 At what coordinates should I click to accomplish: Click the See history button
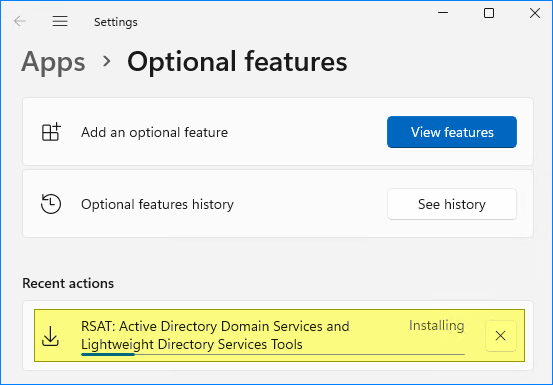point(452,204)
